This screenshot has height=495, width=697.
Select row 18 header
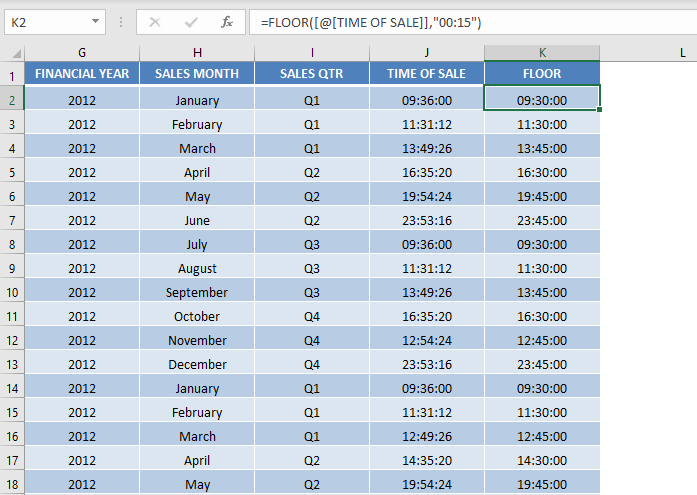click(x=12, y=482)
